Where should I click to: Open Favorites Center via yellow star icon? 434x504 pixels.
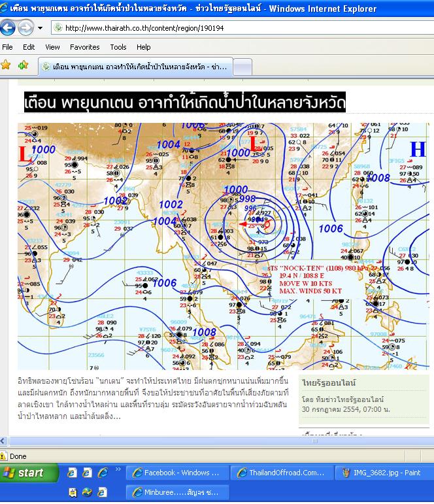pos(6,65)
